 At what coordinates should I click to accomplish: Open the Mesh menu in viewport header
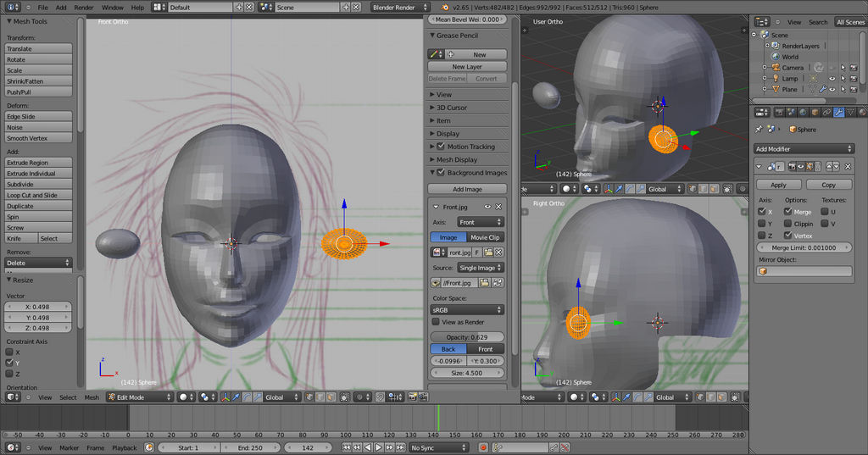point(91,397)
